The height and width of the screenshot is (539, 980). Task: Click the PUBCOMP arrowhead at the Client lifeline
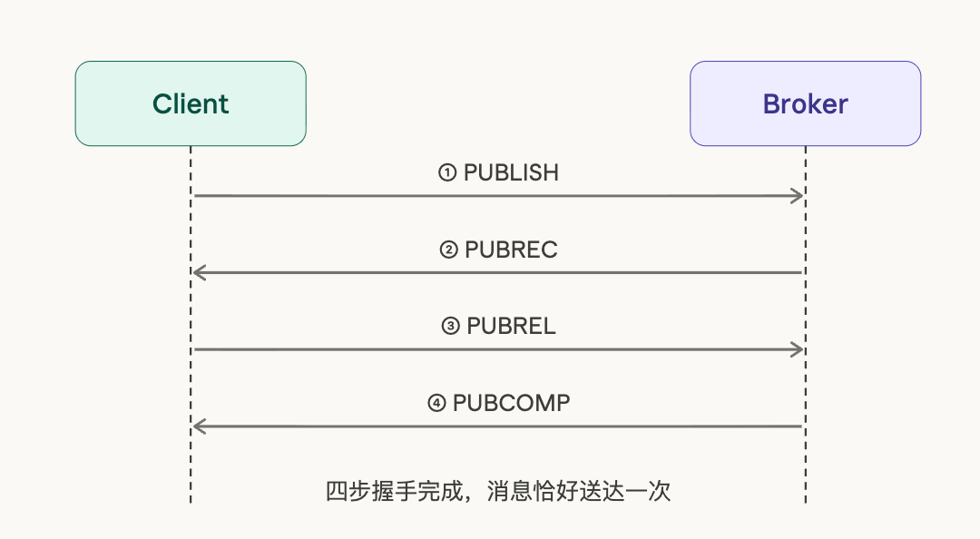pos(199,426)
